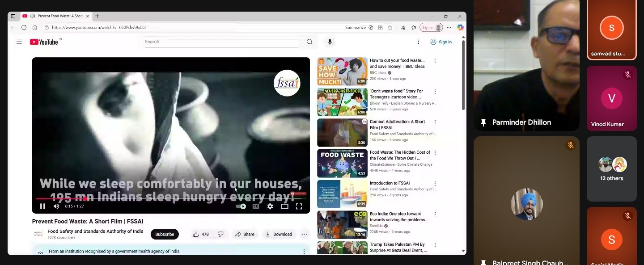Open video player settings gear
644x265 pixels.
pos(270,206)
